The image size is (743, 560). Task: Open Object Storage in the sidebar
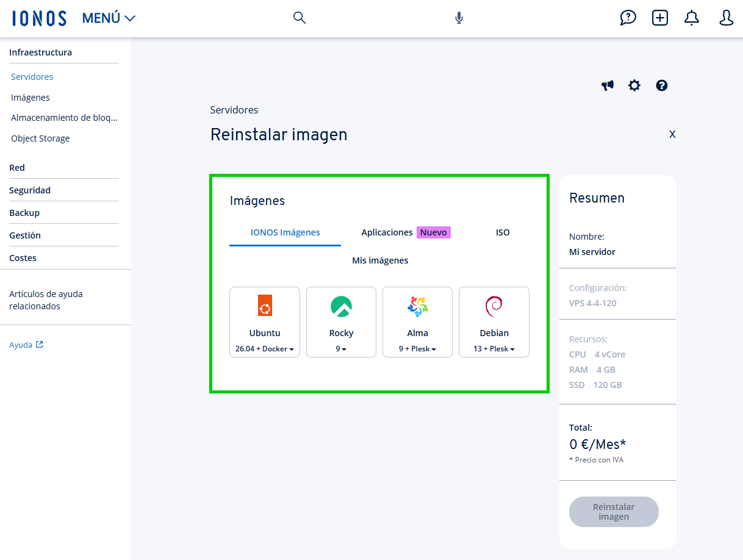(x=40, y=138)
